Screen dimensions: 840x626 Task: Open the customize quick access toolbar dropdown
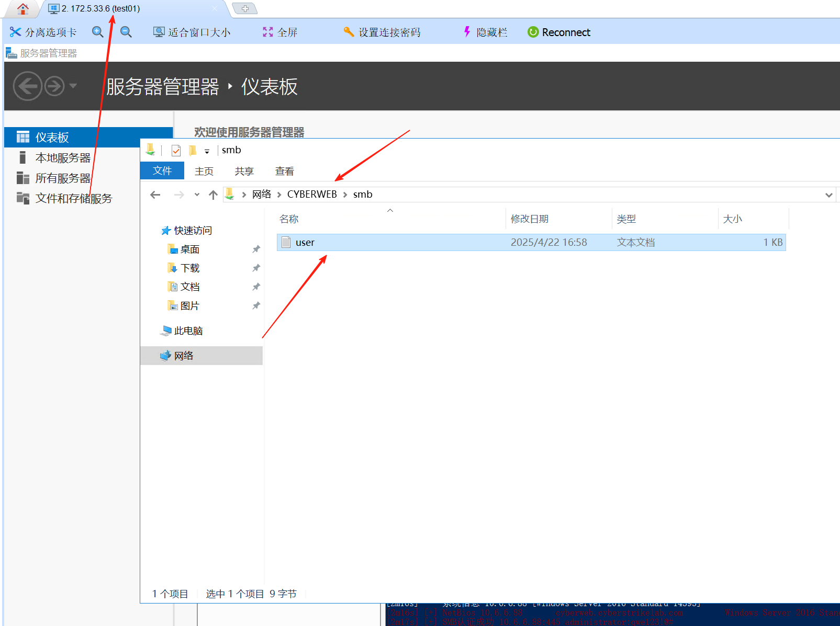coord(207,151)
